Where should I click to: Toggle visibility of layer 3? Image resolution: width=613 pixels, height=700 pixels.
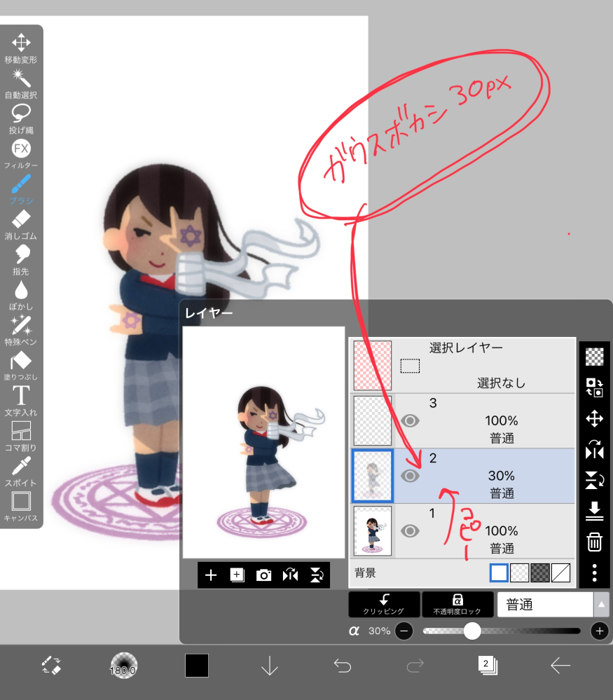pyautogui.click(x=410, y=420)
